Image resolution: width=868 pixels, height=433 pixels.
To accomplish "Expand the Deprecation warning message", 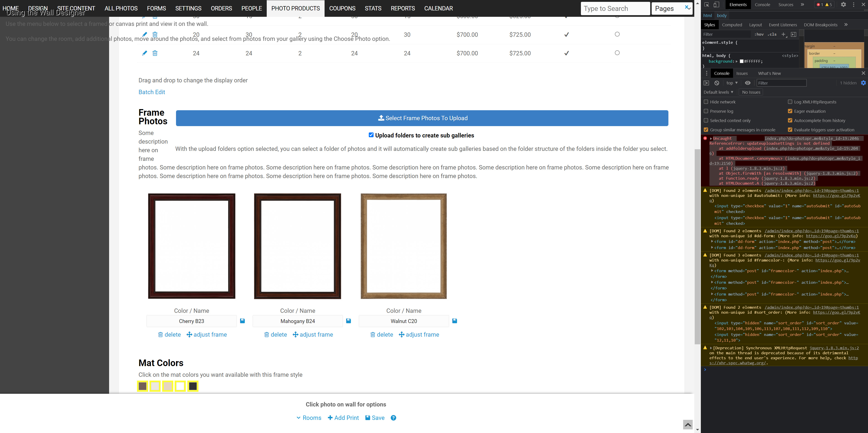I will click(711, 348).
